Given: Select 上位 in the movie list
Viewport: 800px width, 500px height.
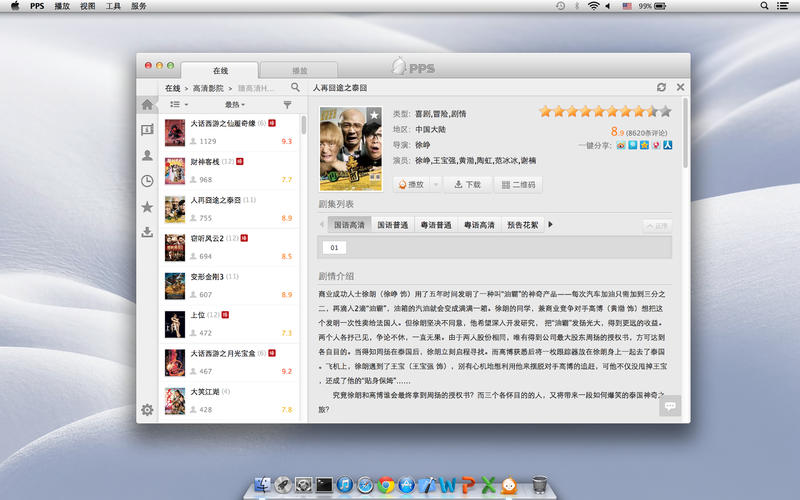Looking at the screenshot, I should coord(229,324).
